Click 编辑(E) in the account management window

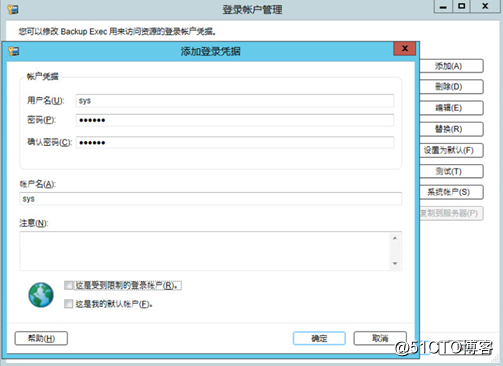(x=451, y=108)
